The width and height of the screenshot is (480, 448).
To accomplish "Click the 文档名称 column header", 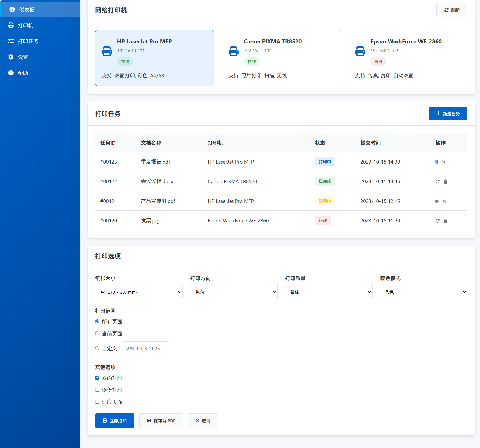I will point(151,143).
